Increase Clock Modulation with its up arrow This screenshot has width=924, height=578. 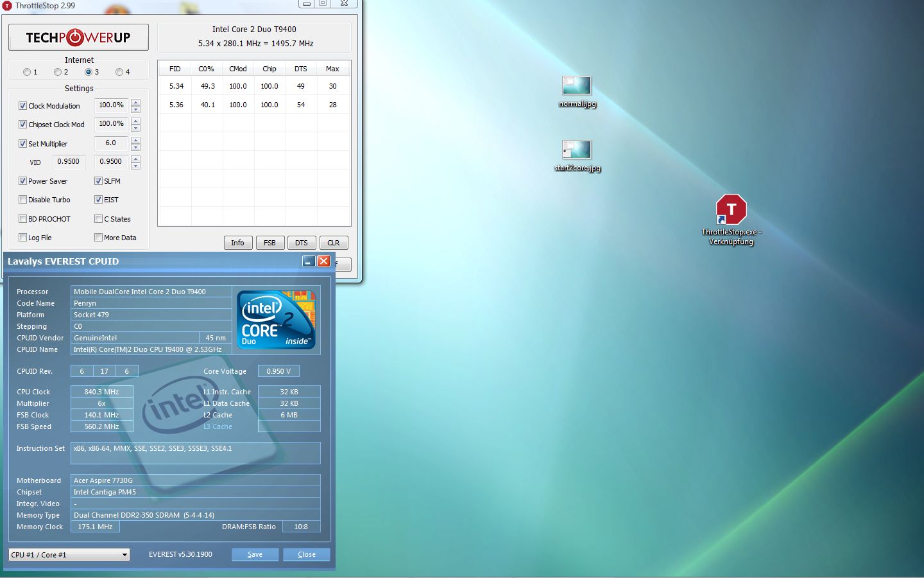pos(135,102)
